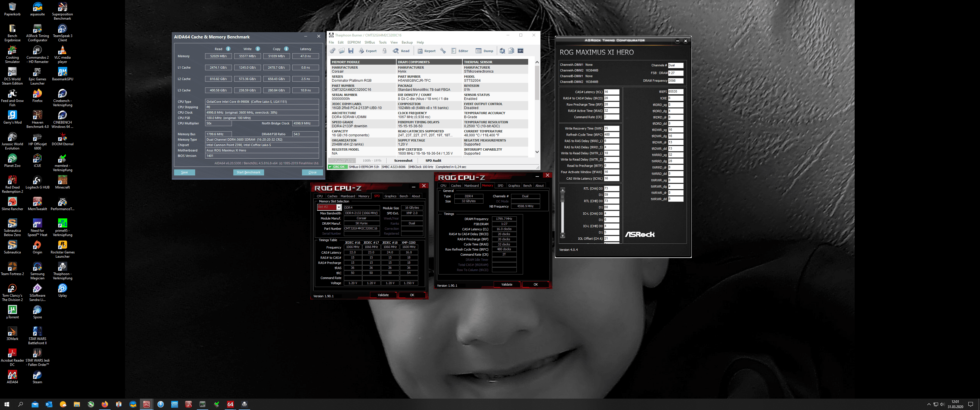
Task: Click the tREFI value field in ASRock
Action: pyautogui.click(x=676, y=92)
